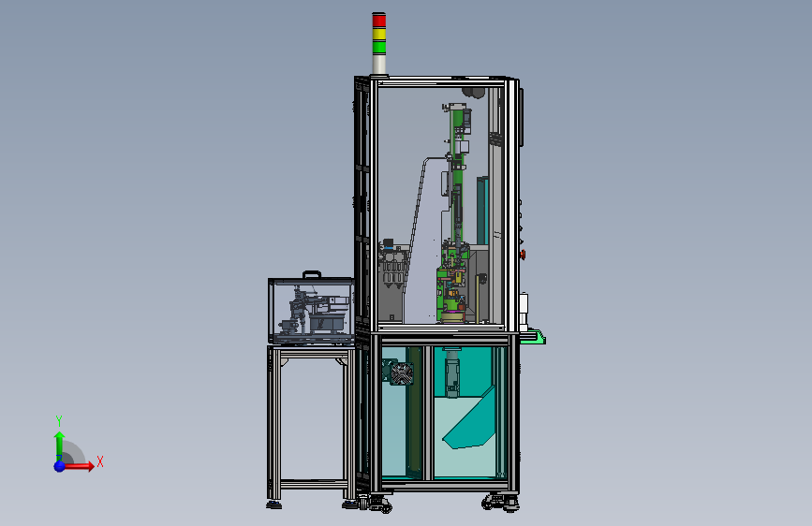
Task: Click the green Y axis arrow on triad
Action: [60, 446]
